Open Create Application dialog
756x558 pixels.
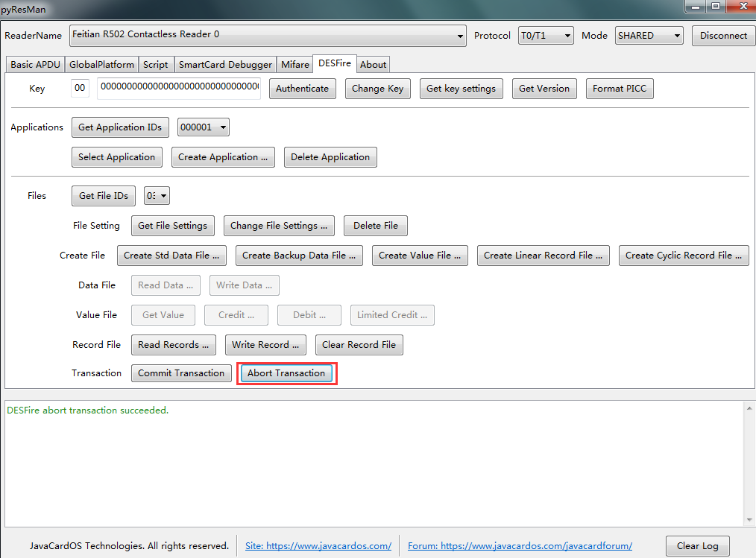point(223,157)
